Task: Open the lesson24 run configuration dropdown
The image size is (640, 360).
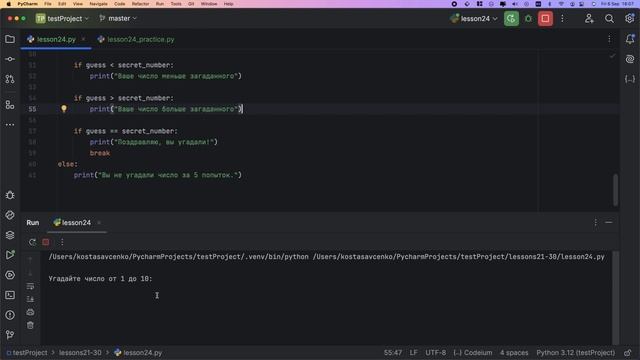Action: [474, 19]
